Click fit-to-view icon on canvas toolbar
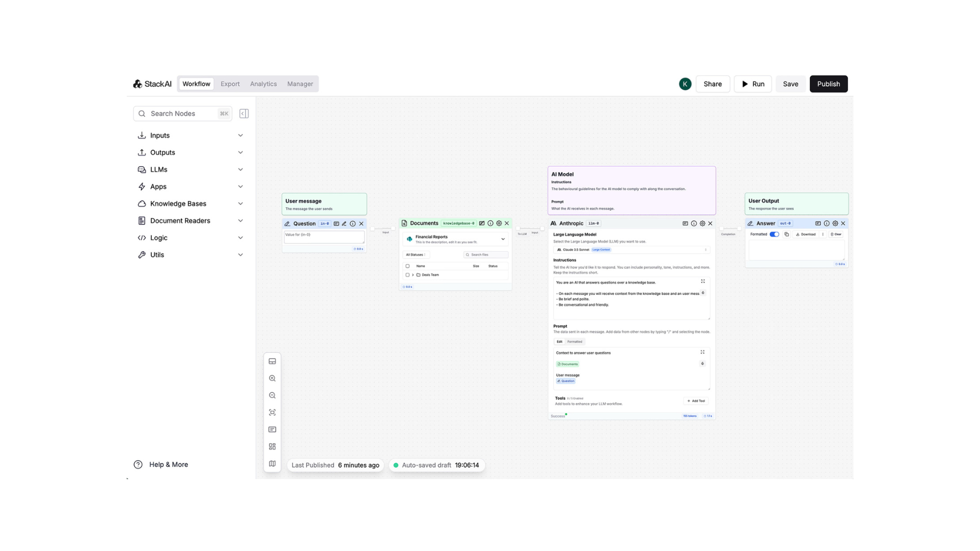This screenshot has width=980, height=551. coord(272,412)
